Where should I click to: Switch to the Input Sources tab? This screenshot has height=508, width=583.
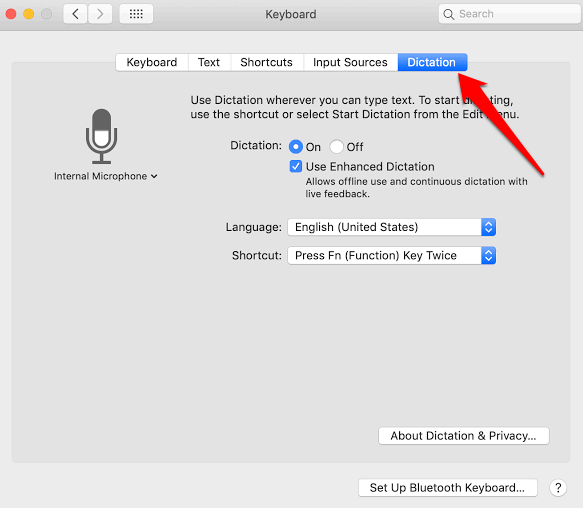tap(350, 62)
